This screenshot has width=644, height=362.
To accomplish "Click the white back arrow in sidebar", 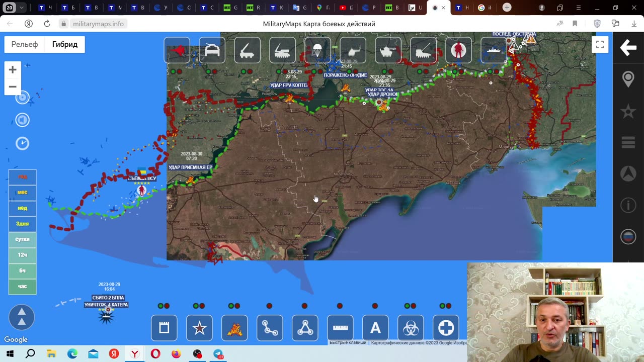I will pos(628,48).
